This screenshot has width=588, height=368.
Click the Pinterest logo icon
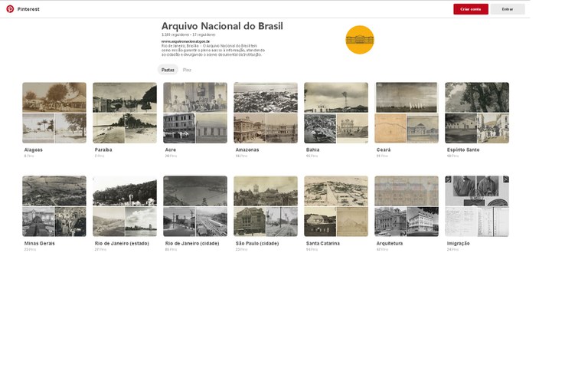click(x=10, y=9)
